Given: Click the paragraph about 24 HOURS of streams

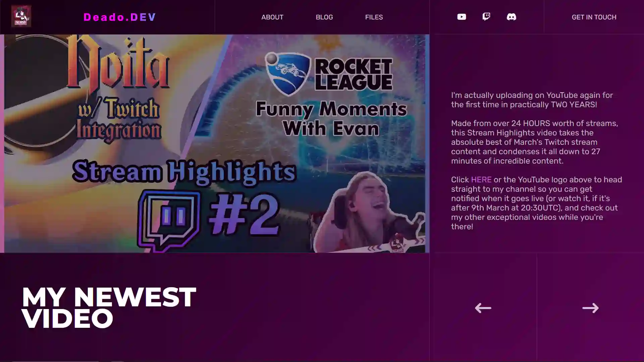Looking at the screenshot, I should coord(535,142).
